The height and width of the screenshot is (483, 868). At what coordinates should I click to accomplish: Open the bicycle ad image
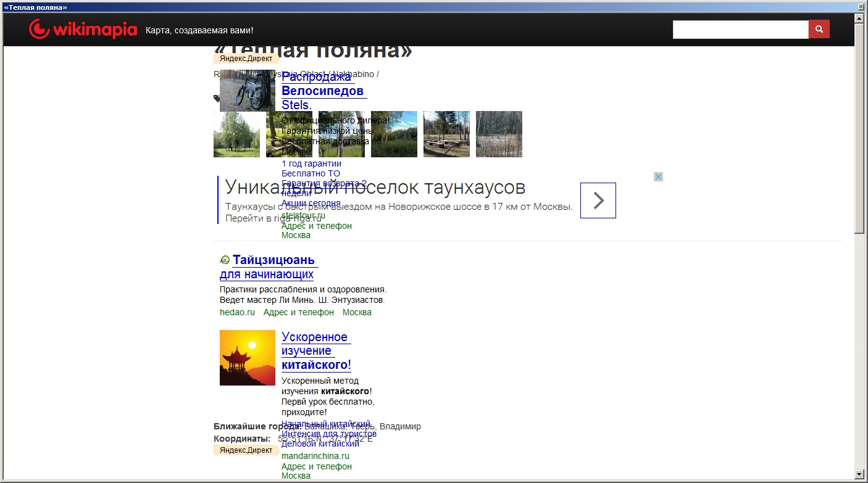click(x=247, y=90)
